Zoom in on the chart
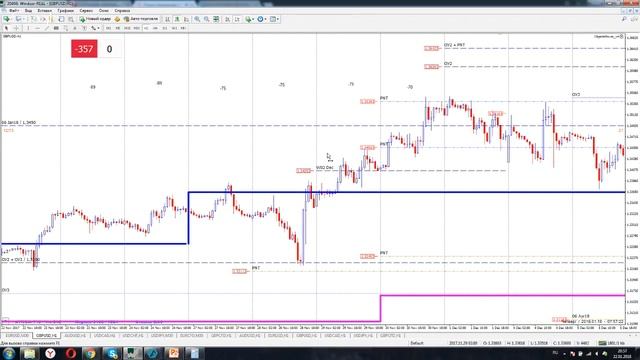This screenshot has height=360, width=640. [197, 19]
